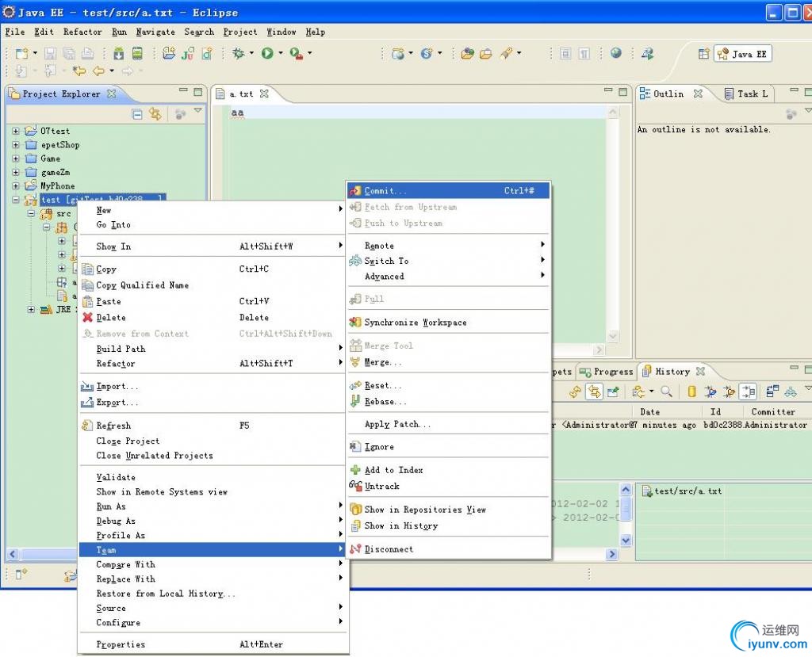812x657 pixels.
Task: Click the New file toolbar icon
Action: 21,53
